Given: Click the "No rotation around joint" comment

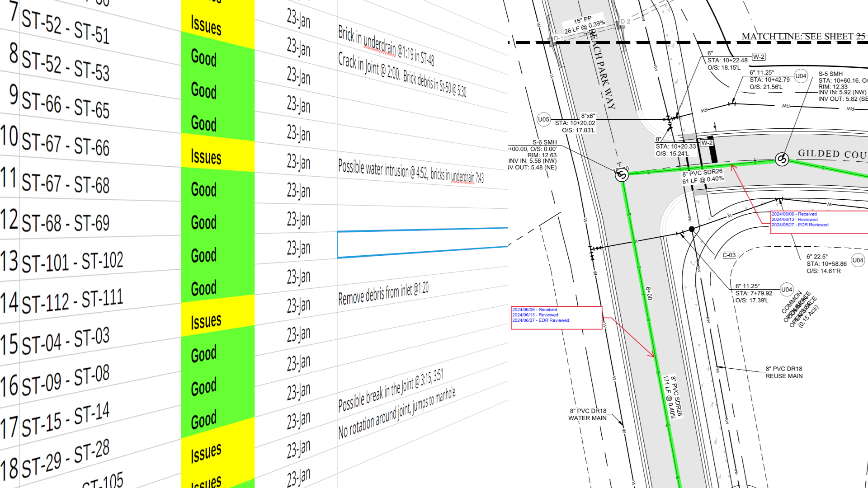Looking at the screenshot, I should 397,413.
